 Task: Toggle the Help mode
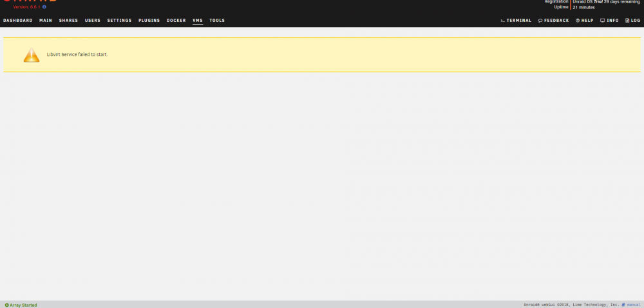click(x=585, y=21)
